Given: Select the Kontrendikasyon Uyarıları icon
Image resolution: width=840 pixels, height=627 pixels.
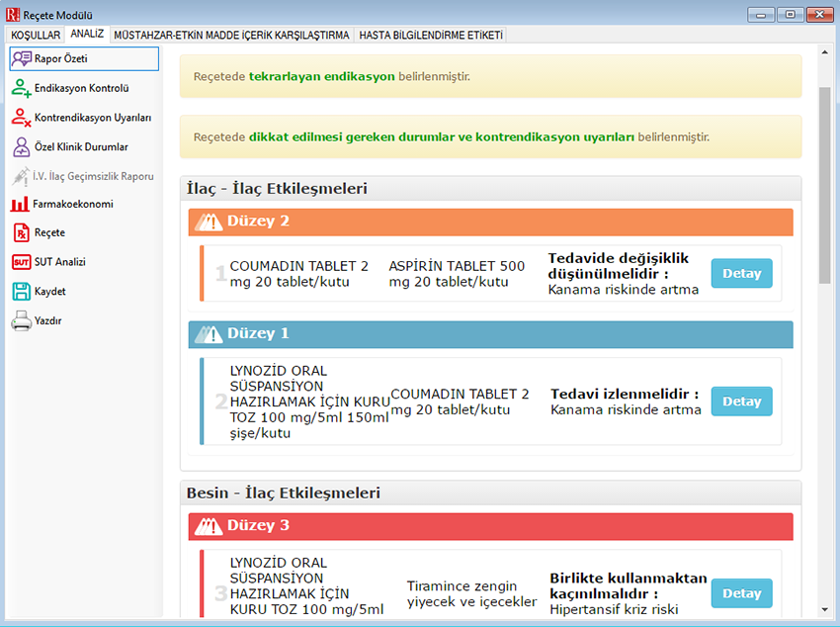Looking at the screenshot, I should click(x=21, y=118).
